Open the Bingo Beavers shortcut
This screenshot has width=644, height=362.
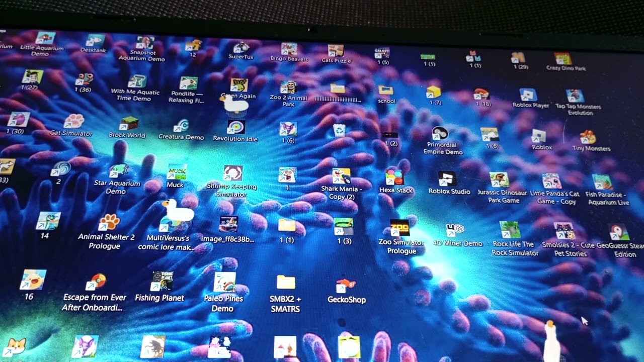[x=289, y=49]
